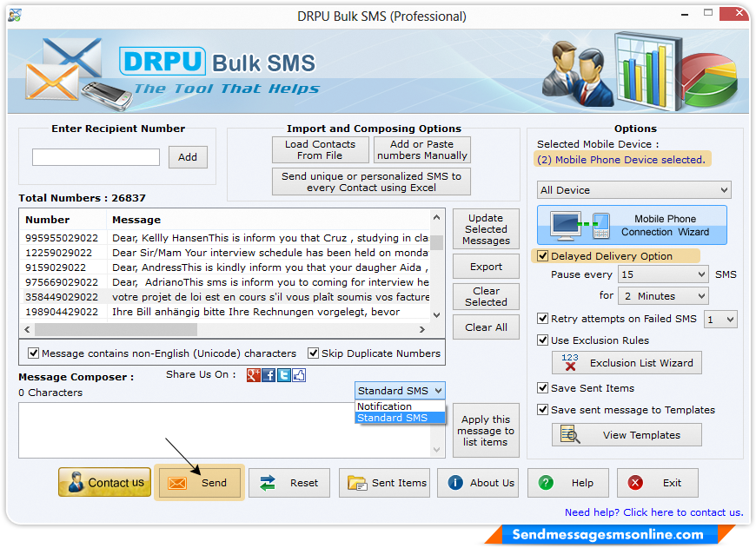Click Load Contacts From File
This screenshot has width=756, height=548.
click(320, 150)
